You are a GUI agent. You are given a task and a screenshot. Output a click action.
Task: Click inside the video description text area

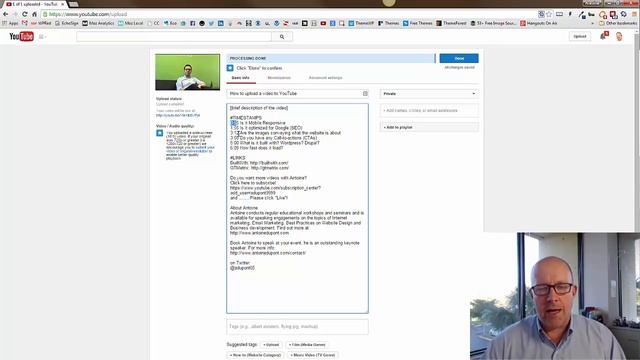click(297, 208)
